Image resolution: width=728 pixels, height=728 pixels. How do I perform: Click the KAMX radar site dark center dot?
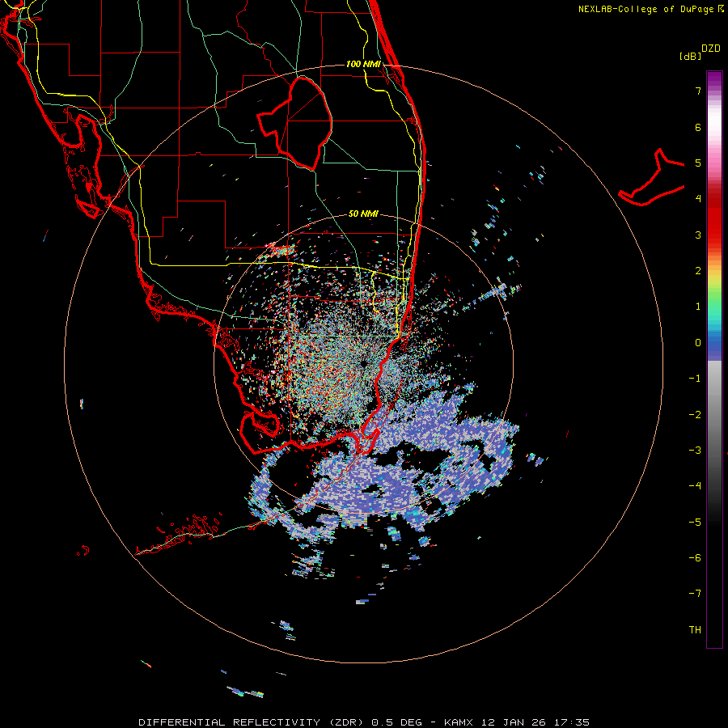(x=364, y=364)
